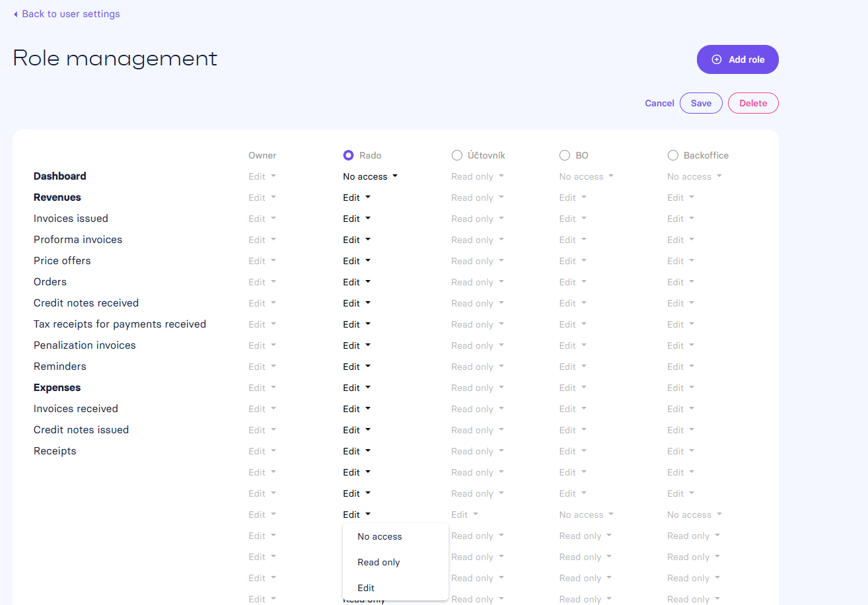868x605 pixels.
Task: Select the Účtovník role radio button
Action: (456, 155)
